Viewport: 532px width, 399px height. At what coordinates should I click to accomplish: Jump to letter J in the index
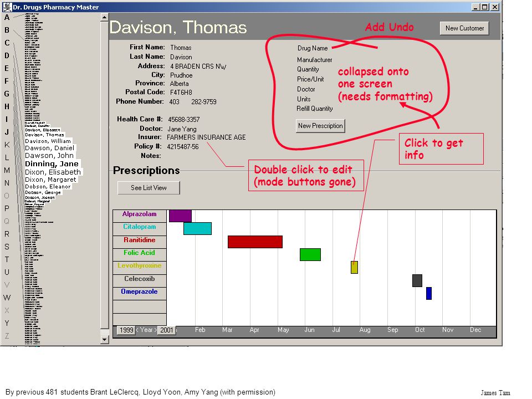click(7, 132)
